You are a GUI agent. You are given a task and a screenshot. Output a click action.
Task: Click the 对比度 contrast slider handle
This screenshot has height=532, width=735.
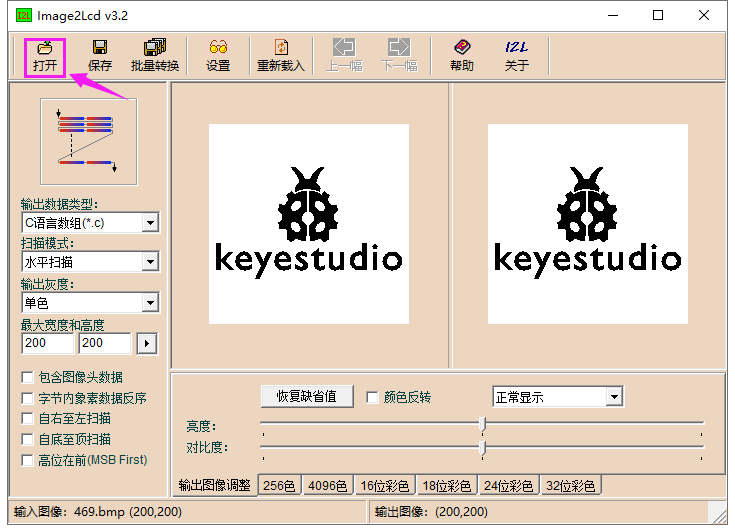coord(482,448)
